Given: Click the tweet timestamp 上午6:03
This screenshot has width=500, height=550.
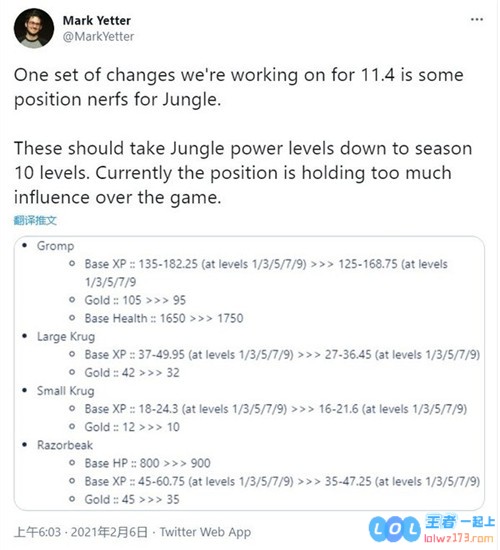Looking at the screenshot, I should pyautogui.click(x=37, y=532).
